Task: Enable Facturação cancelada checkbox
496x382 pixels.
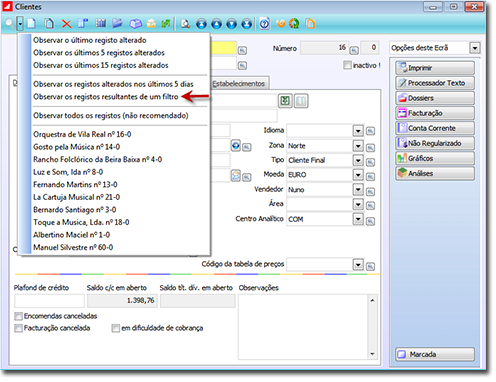Action: tap(18, 328)
